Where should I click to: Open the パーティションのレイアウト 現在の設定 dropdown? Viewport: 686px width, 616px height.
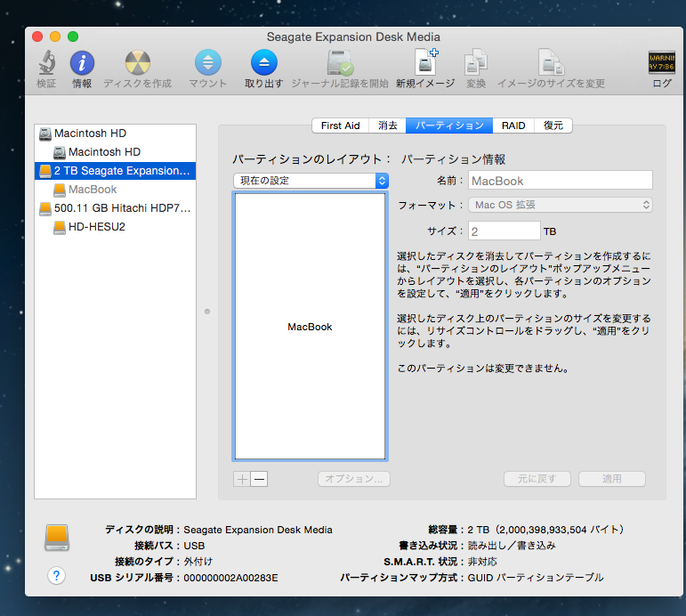pyautogui.click(x=311, y=181)
